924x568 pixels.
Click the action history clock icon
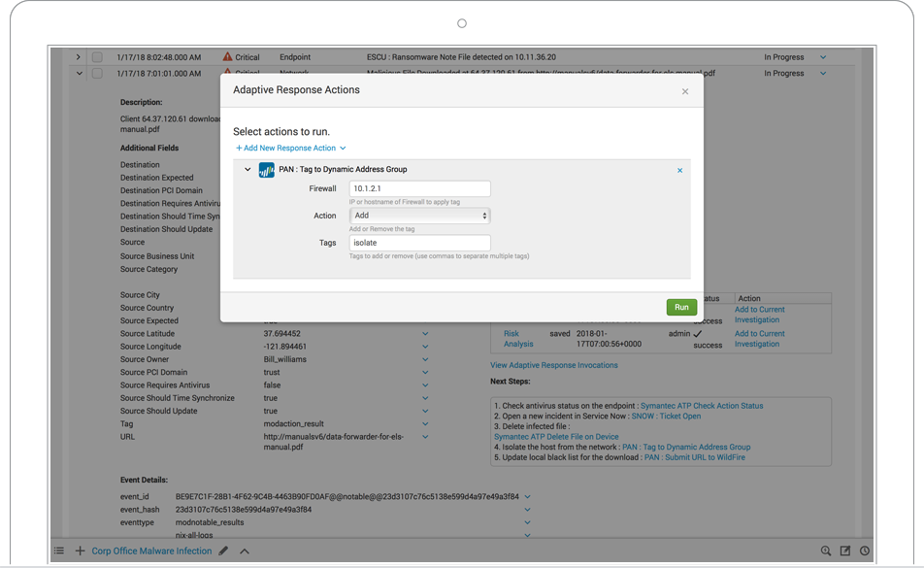(x=865, y=551)
